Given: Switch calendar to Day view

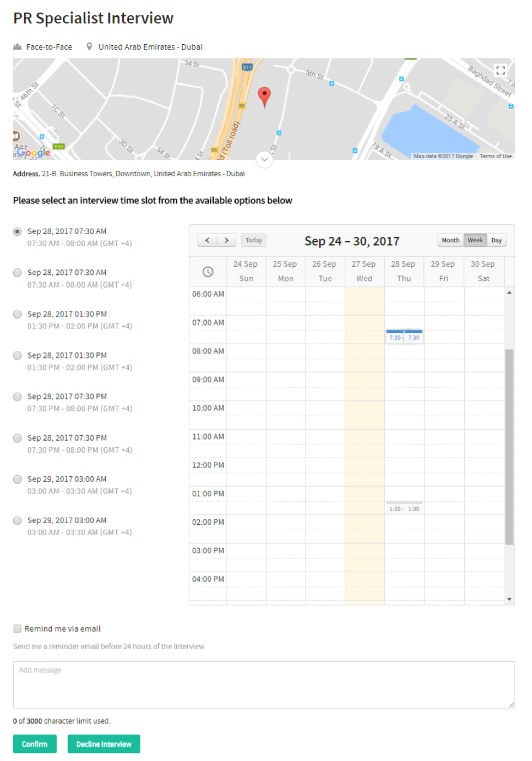Looking at the screenshot, I should coord(496,241).
